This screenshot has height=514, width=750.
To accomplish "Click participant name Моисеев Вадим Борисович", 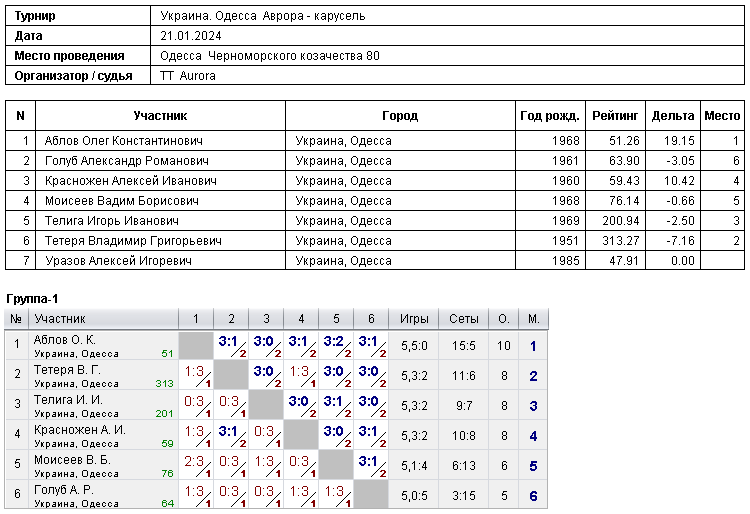I will point(121,201).
